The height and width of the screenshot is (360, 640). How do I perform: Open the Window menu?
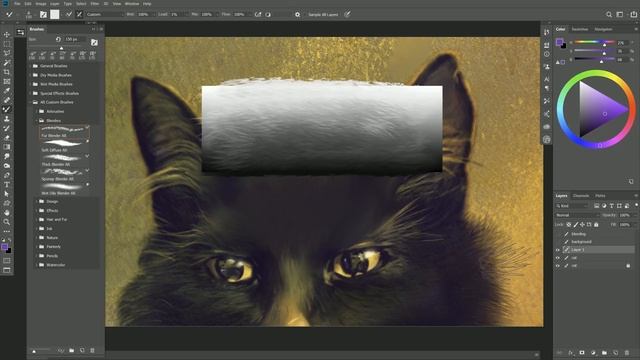pyautogui.click(x=132, y=3)
